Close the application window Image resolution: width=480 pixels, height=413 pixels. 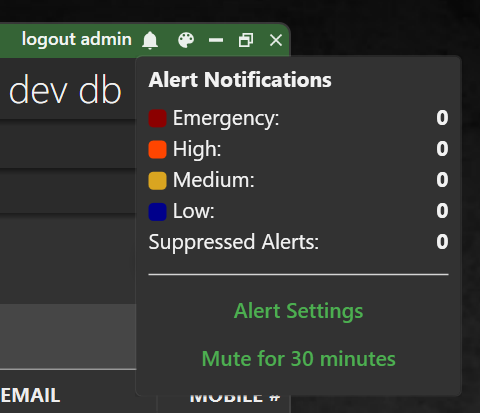point(276,40)
